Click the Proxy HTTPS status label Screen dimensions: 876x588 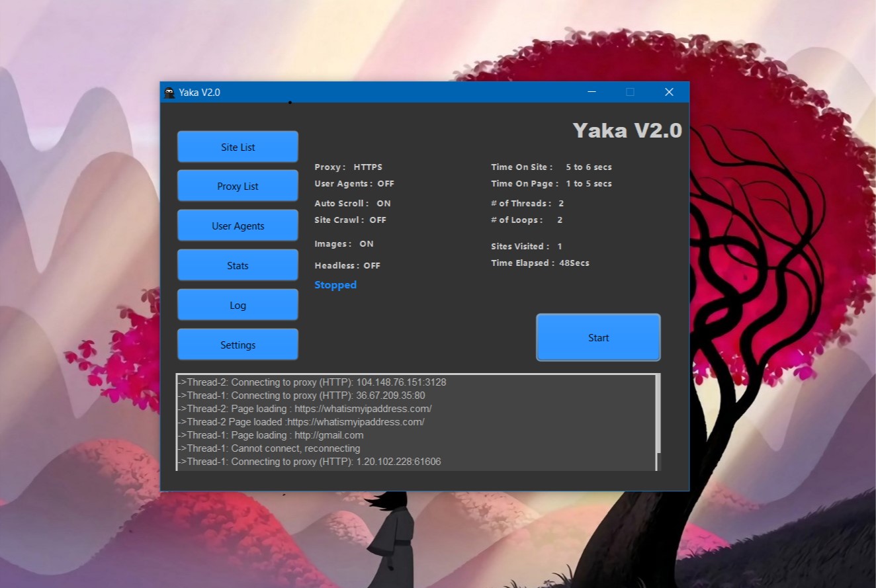[349, 167]
